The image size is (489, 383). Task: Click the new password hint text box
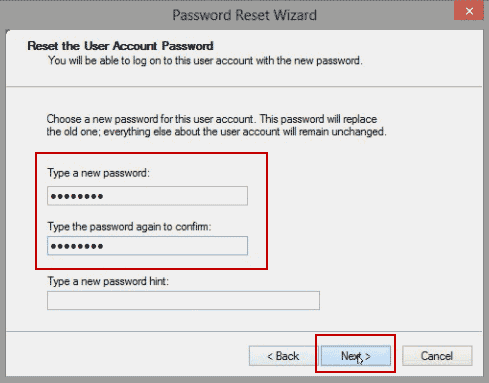point(183,300)
